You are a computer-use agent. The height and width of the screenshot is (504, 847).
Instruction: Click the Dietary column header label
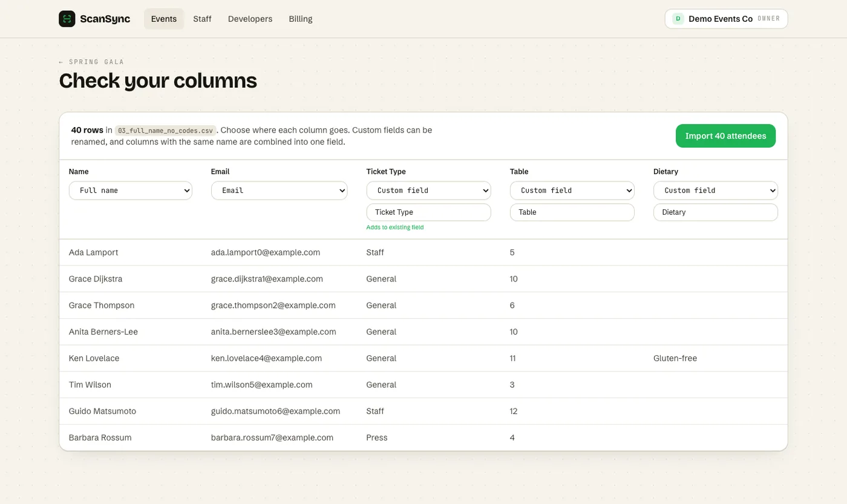(x=666, y=172)
